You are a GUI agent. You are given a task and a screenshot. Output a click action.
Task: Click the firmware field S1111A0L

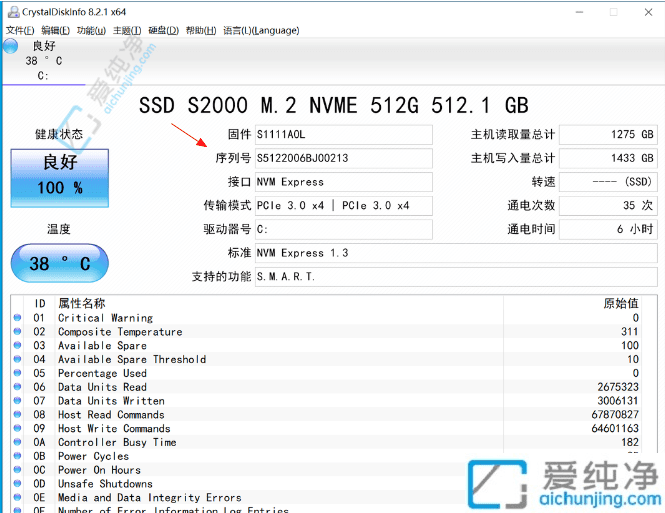[x=344, y=135]
